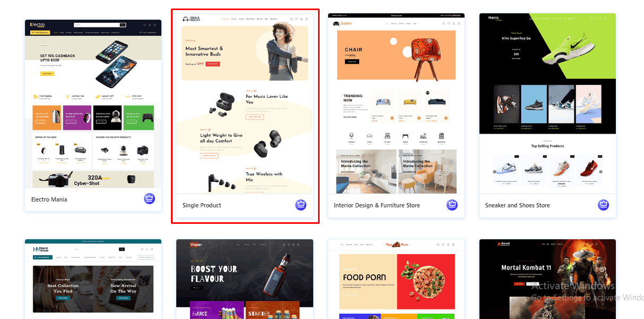Click the crown badge on Interior Design & Furniture Store

pos(452,205)
